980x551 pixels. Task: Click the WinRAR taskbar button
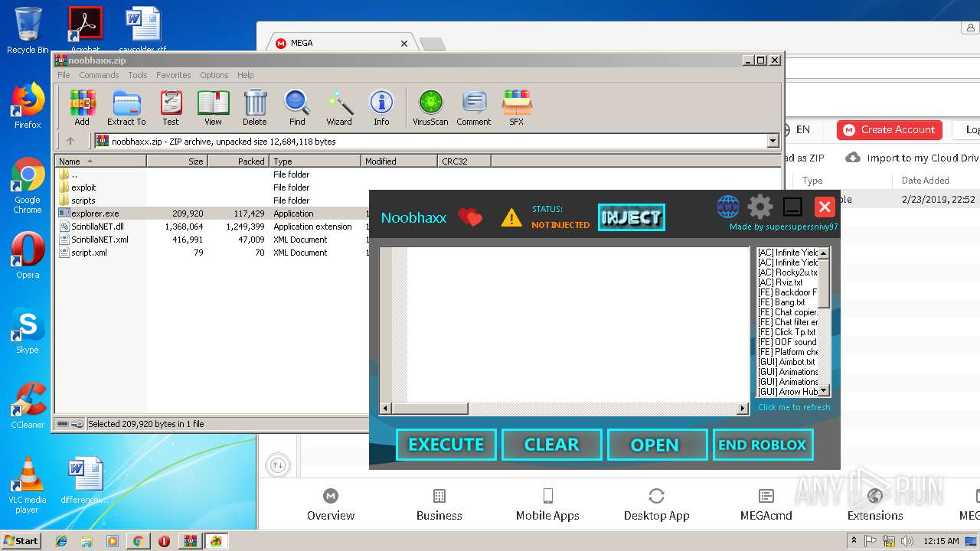190,541
